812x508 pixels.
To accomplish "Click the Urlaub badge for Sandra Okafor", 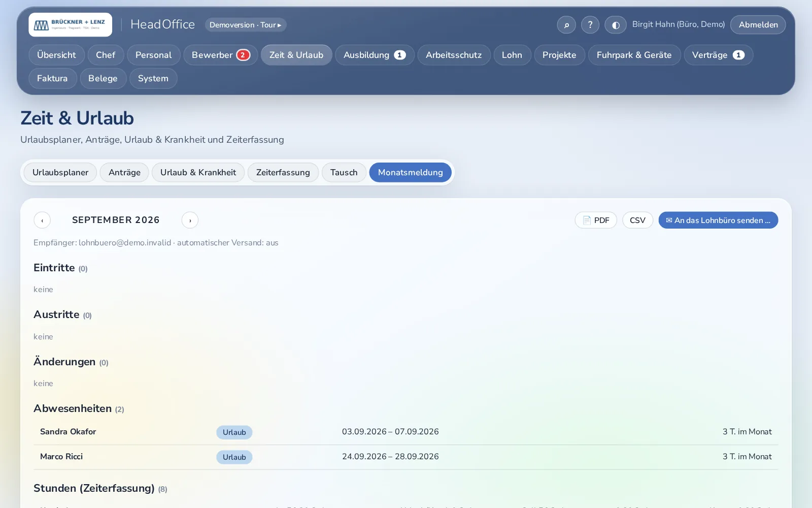I will [x=234, y=432].
